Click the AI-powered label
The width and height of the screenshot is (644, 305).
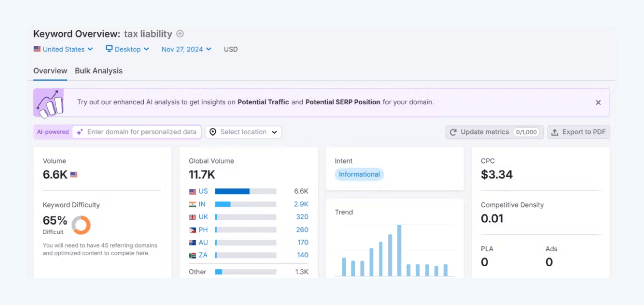coord(53,132)
